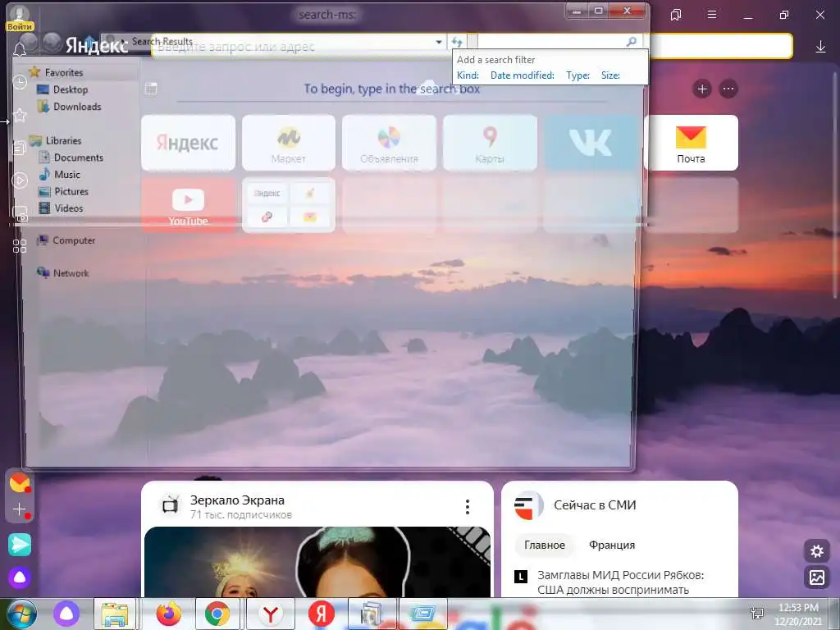Open File Explorer on taskbar
Viewport: 840px width, 630px height.
[115, 614]
